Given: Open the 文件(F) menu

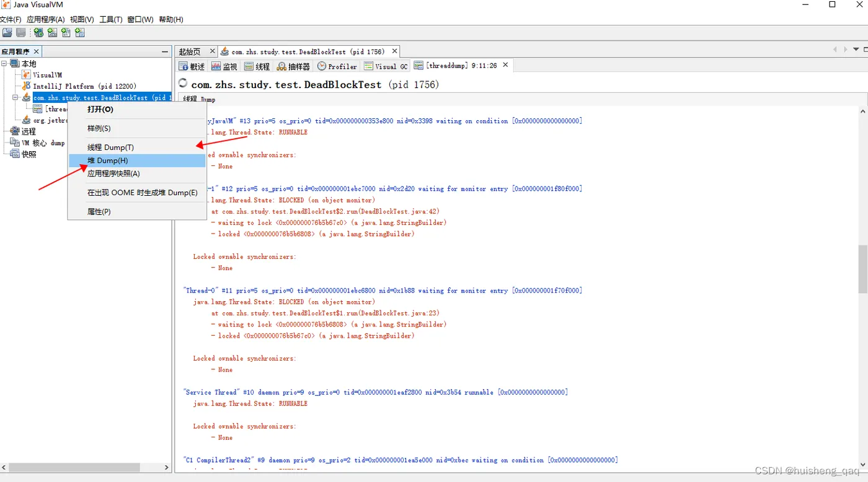Looking at the screenshot, I should coord(11,19).
